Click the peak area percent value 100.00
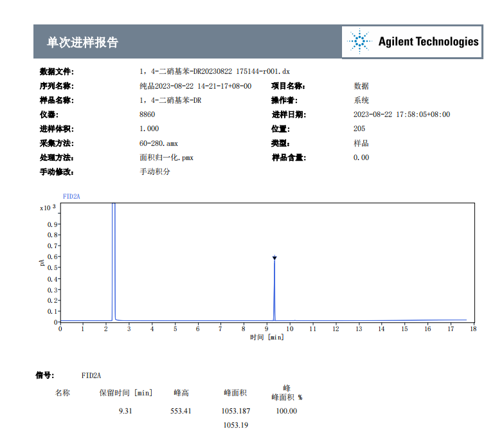This screenshot has width=504, height=445. [x=286, y=411]
